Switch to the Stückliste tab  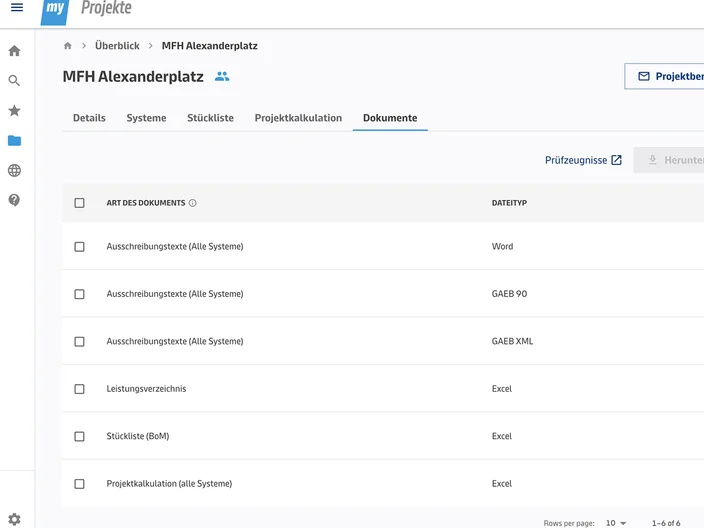[x=211, y=118]
